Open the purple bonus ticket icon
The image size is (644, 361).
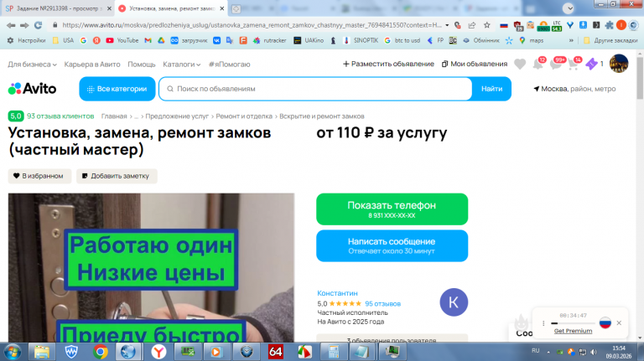tap(591, 64)
